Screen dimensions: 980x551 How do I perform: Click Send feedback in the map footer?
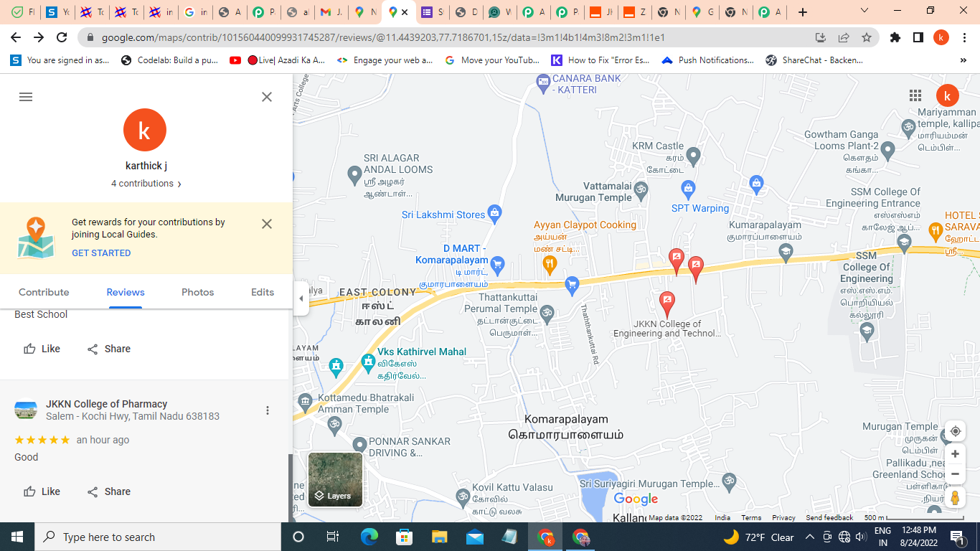tap(829, 517)
